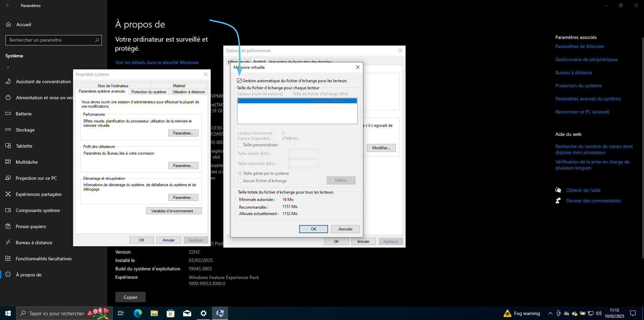Select the Taille personnalisée radio button
The image size is (644, 320).
click(x=240, y=145)
